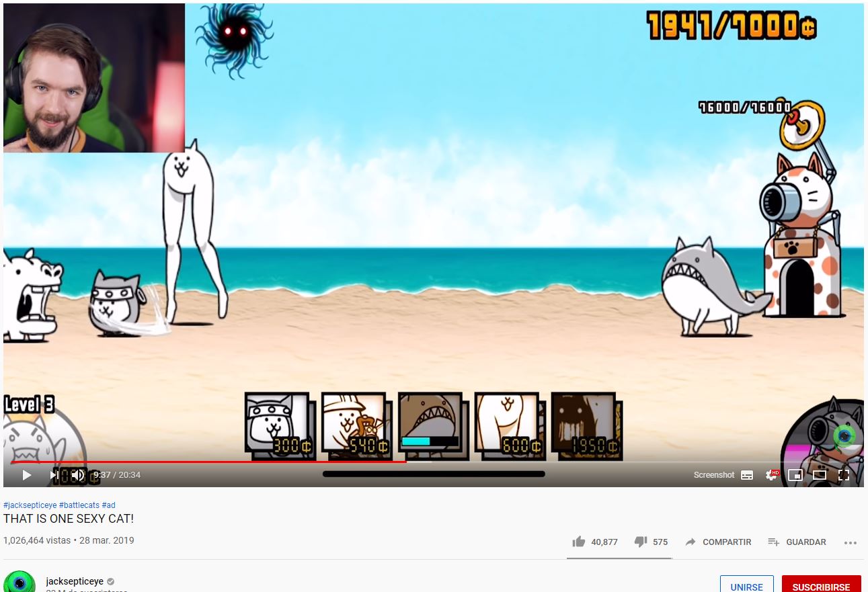Click the video title 'THAT IS ONE SEXY CAT!'
The width and height of the screenshot is (868, 592).
[x=69, y=519]
